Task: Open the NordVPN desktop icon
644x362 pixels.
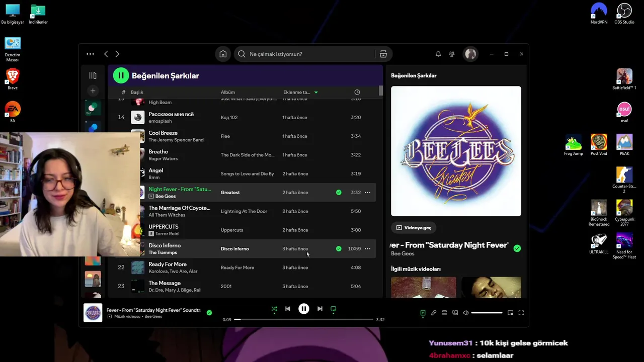Action: pos(599,14)
